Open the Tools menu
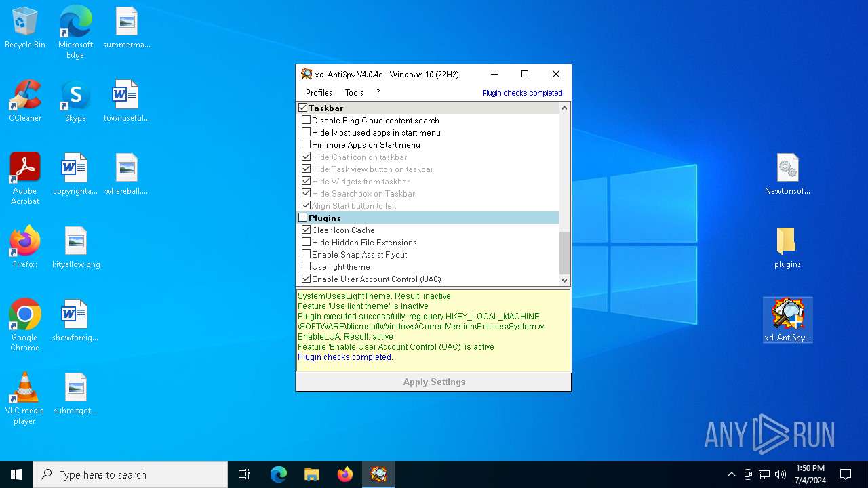 tap(354, 93)
